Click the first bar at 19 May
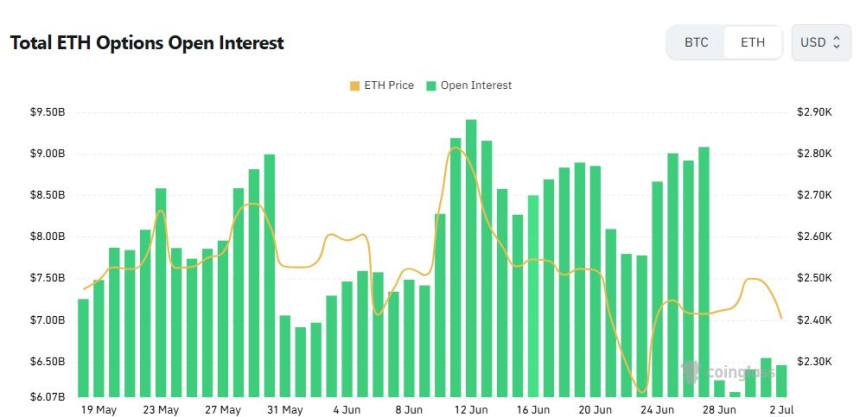The width and height of the screenshot is (860, 417). pyautogui.click(x=83, y=347)
